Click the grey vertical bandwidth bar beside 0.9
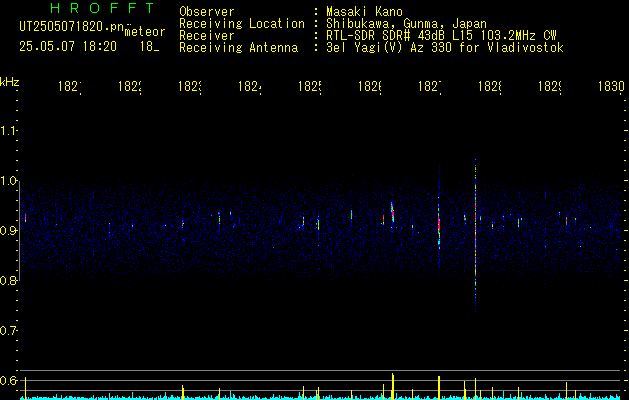Image resolution: width=629 pixels, height=400 pixels. pyautogui.click(x=20, y=231)
